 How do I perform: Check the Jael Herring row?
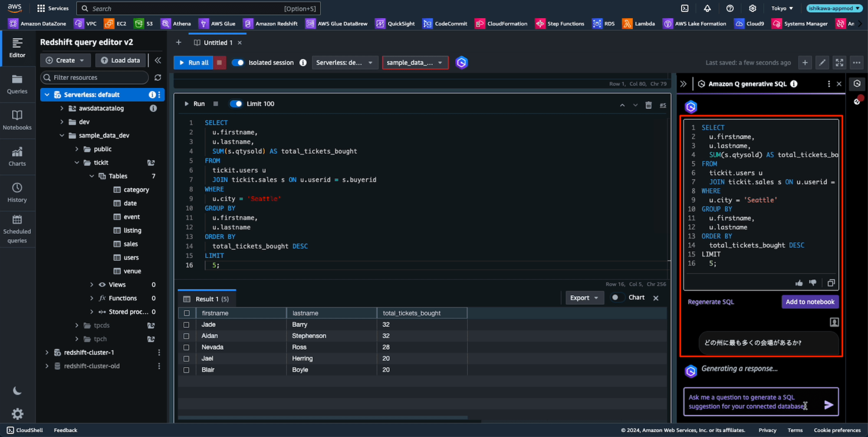186,358
